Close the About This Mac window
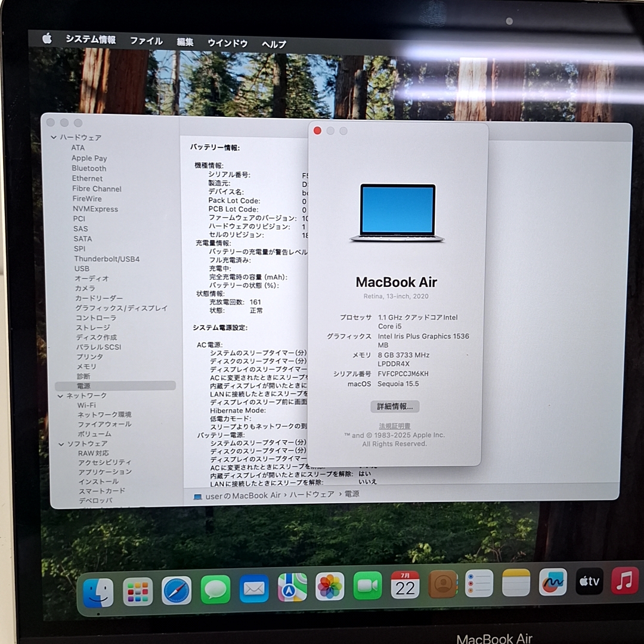 tap(317, 131)
